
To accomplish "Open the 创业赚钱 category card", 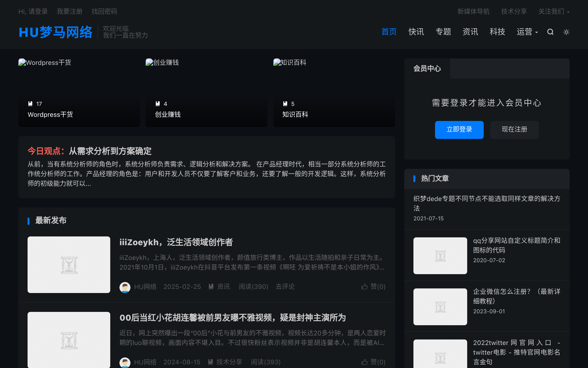I will [x=206, y=92].
